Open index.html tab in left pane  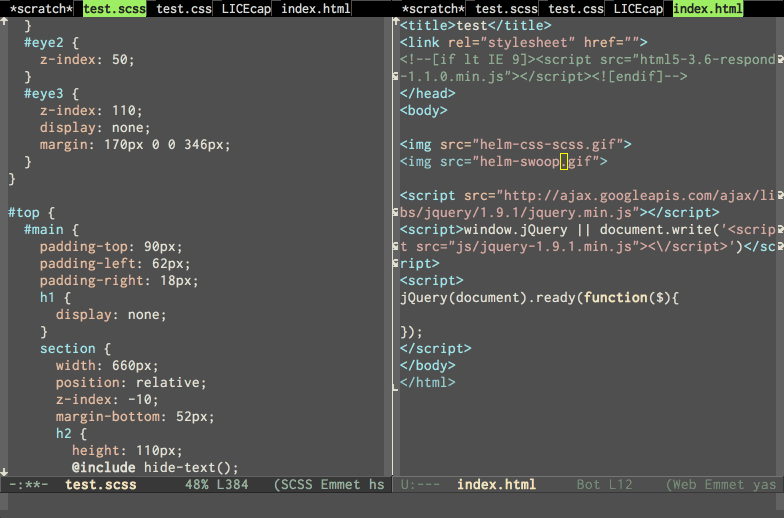[x=315, y=9]
